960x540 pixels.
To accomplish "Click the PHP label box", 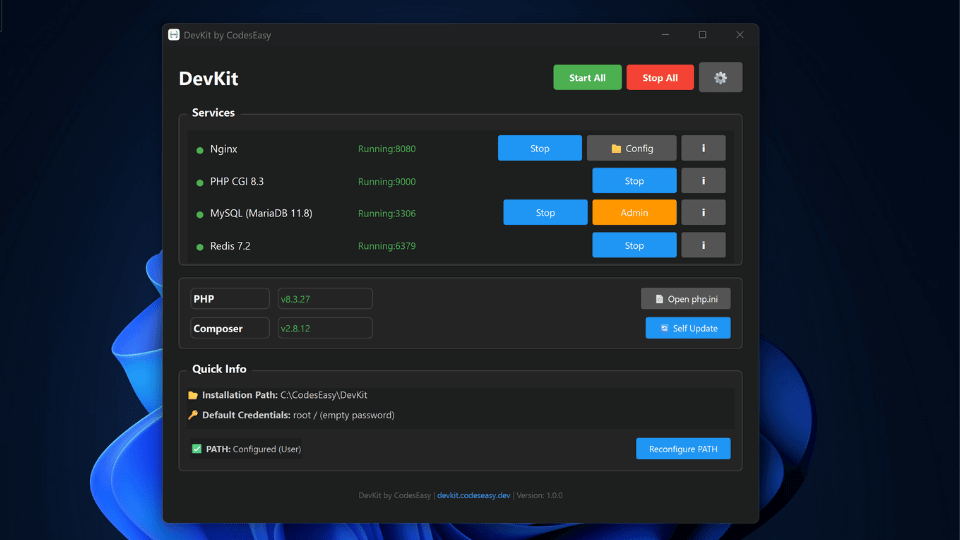I will tap(230, 299).
